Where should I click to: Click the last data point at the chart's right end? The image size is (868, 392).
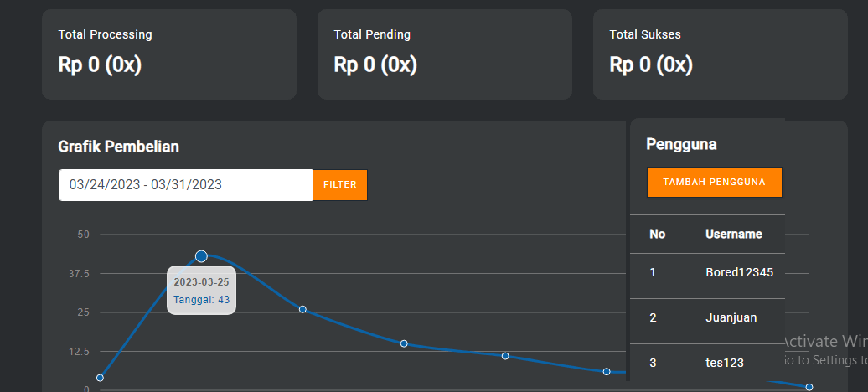click(x=809, y=387)
